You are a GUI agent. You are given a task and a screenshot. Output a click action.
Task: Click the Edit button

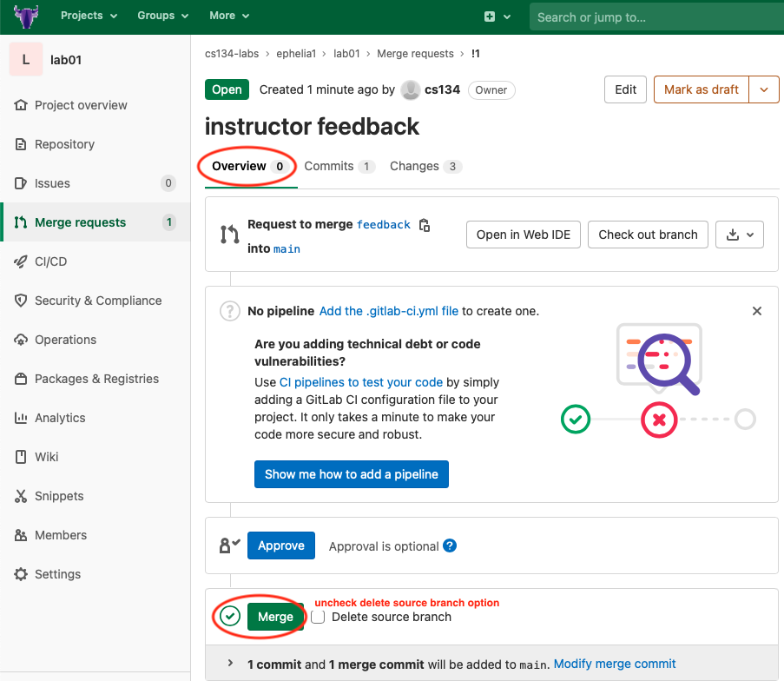[625, 89]
